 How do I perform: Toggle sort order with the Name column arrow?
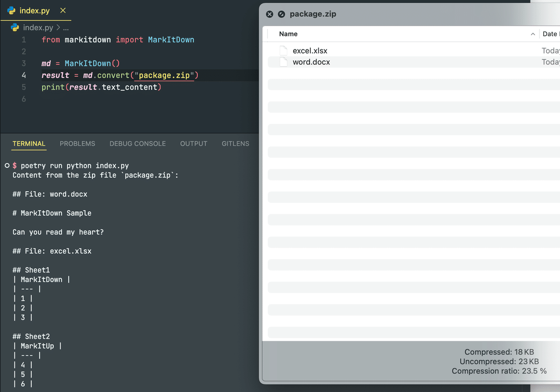point(533,34)
